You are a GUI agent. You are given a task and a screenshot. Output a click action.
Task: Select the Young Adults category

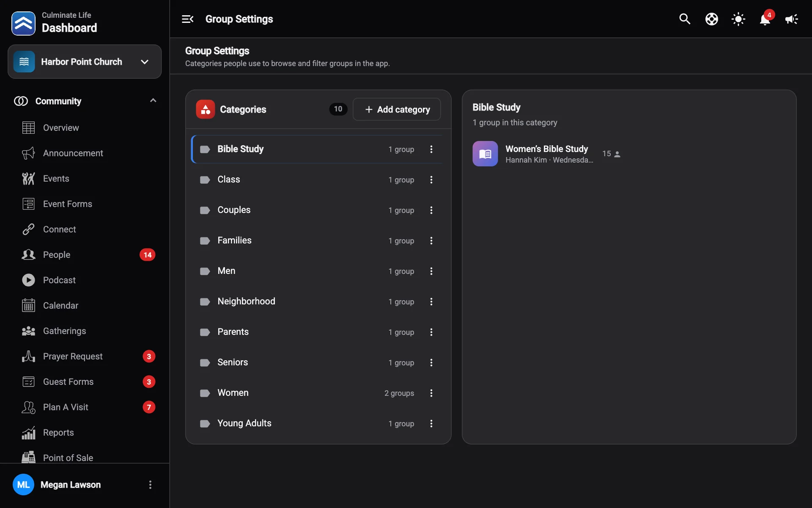point(317,423)
